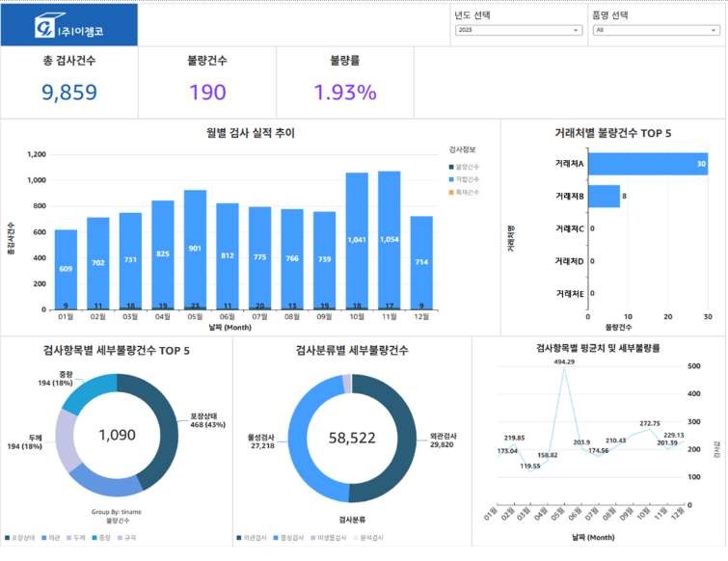Select the 05월 bar labeled 901
The image size is (728, 561).
click(x=195, y=249)
